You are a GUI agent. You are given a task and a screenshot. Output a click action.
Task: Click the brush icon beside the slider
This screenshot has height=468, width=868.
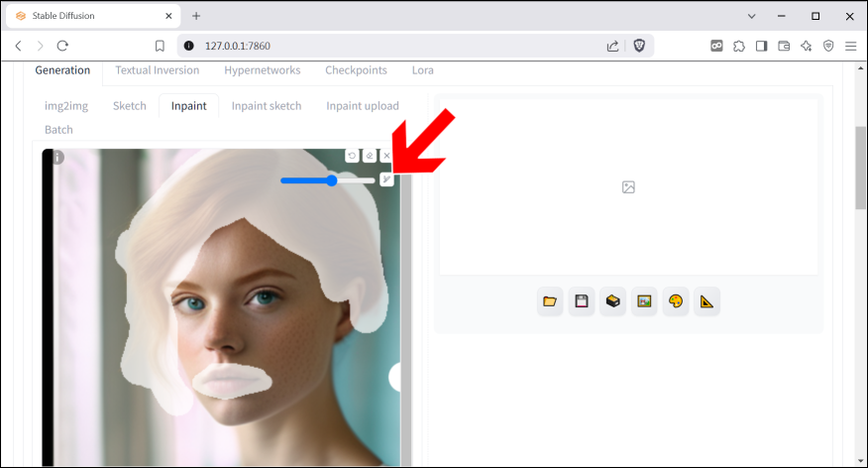click(x=386, y=179)
